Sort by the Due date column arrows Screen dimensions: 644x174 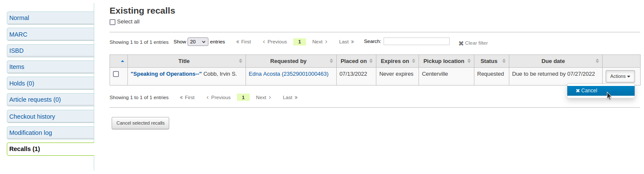coord(597,61)
